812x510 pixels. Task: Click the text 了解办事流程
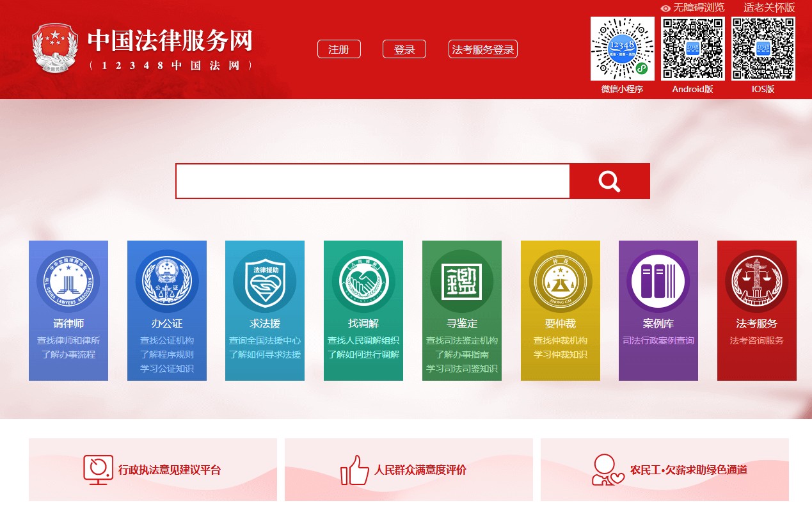click(x=68, y=355)
